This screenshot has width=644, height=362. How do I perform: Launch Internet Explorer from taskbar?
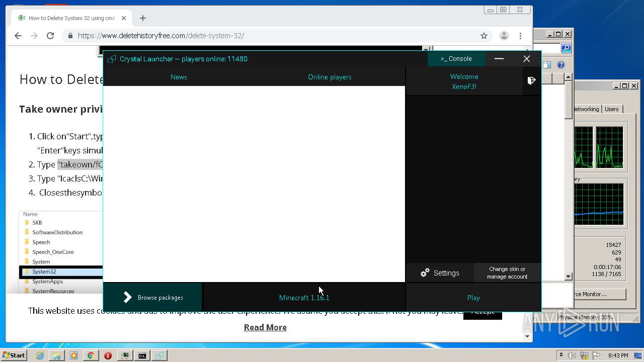click(x=40, y=355)
